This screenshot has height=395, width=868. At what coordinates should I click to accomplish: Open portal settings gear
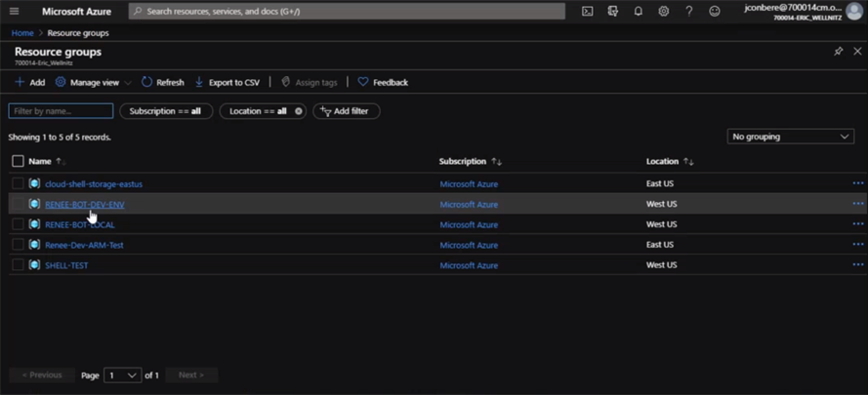pyautogui.click(x=664, y=11)
